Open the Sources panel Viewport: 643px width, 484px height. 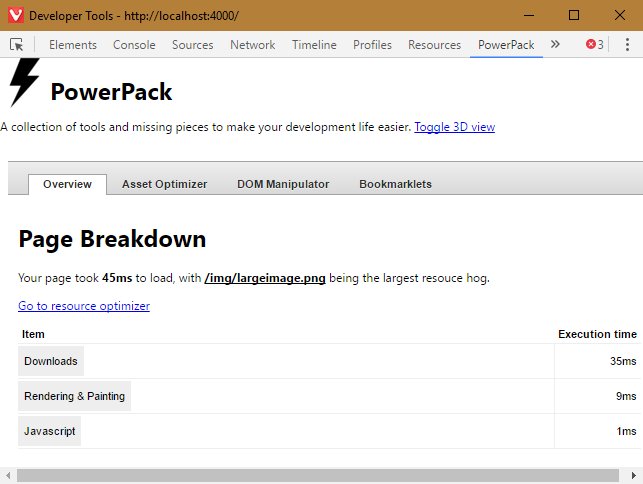click(x=192, y=45)
